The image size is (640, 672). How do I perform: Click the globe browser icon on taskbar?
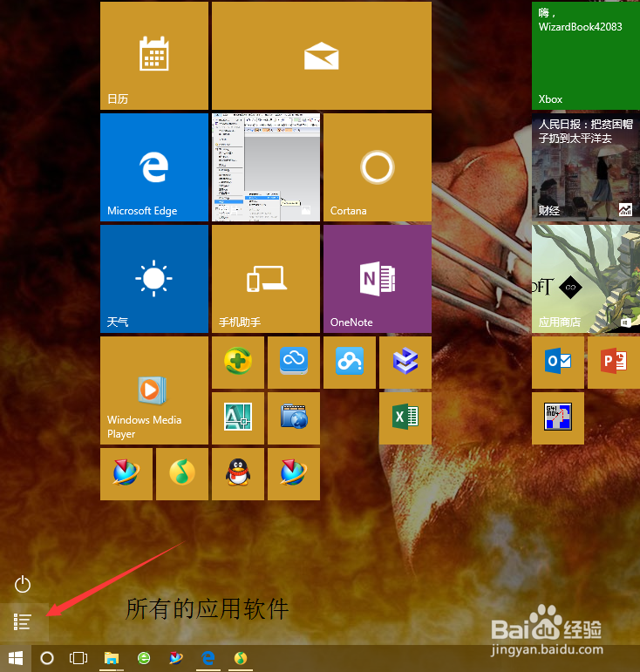pyautogui.click(x=176, y=658)
